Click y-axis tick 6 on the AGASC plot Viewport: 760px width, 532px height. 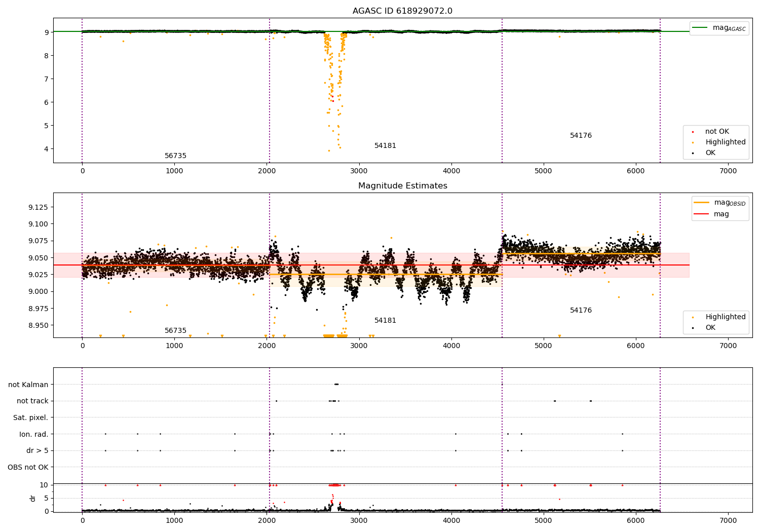click(x=47, y=102)
